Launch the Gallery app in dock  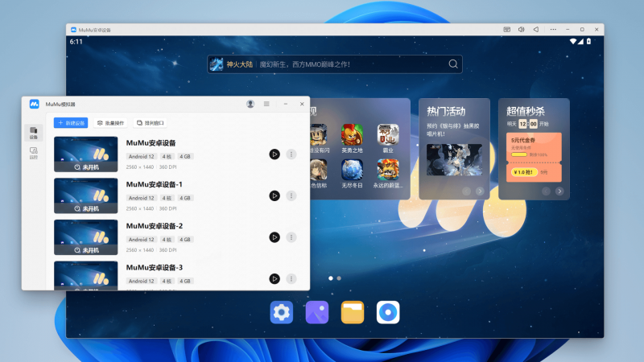coord(316,312)
